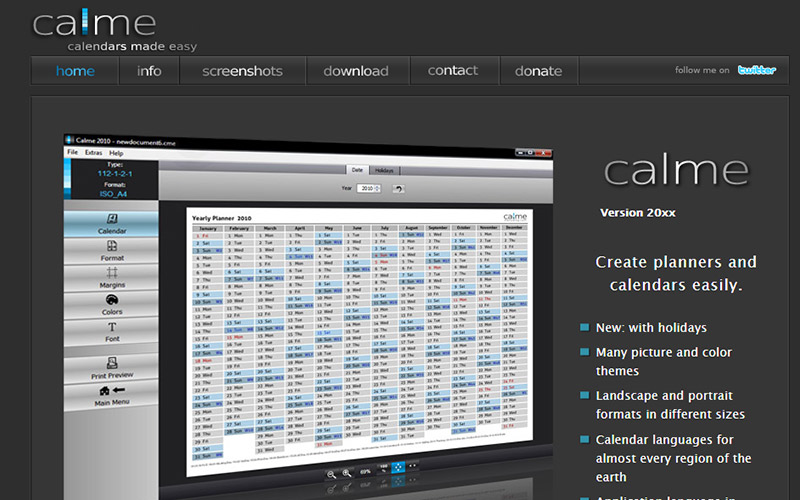
Task: Open the Twitter follow link
Action: (757, 70)
